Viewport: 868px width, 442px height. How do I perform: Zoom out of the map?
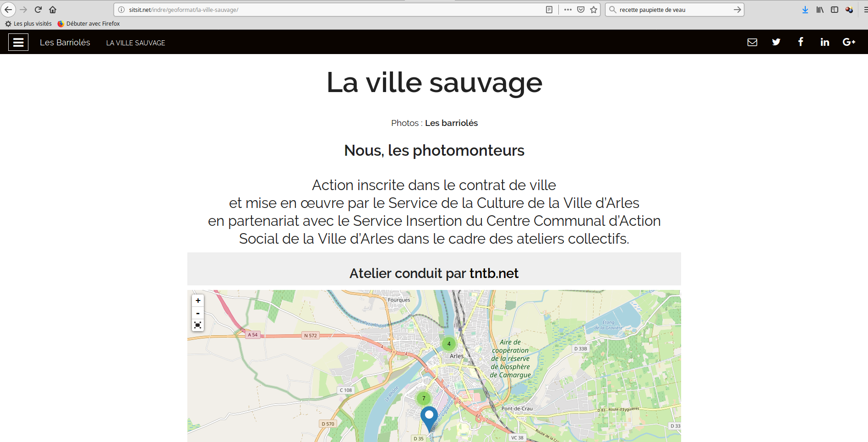(x=198, y=313)
